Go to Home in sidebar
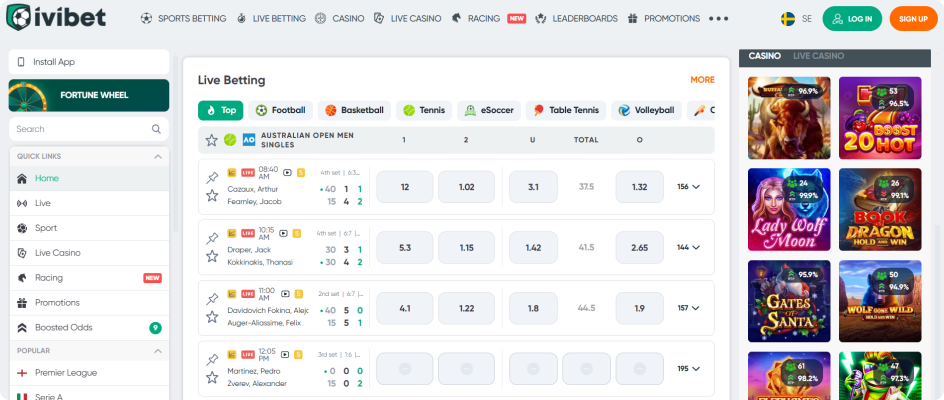 [89, 178]
